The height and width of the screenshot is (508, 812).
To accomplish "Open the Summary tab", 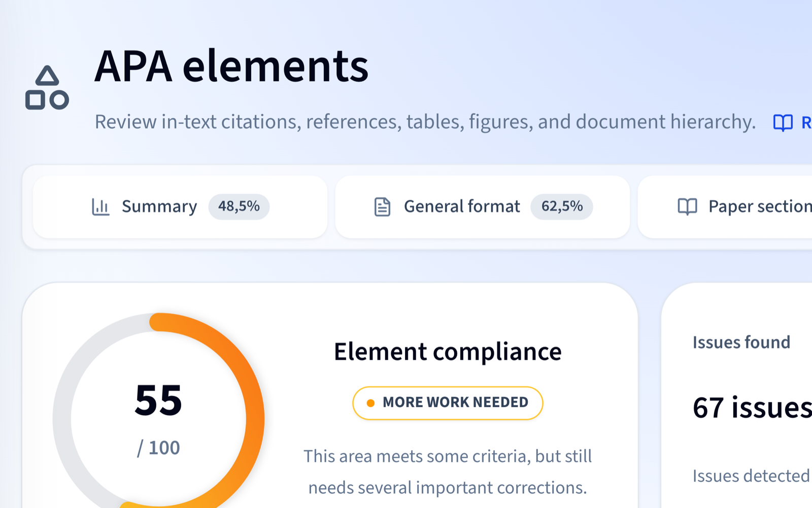I will click(180, 207).
